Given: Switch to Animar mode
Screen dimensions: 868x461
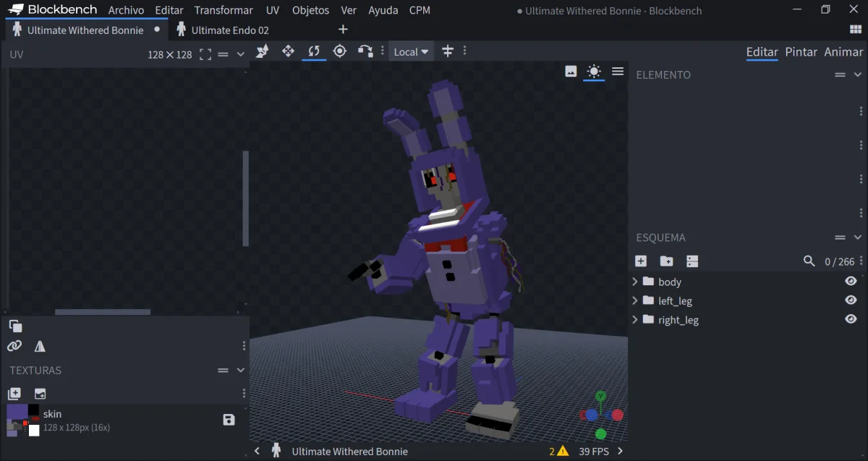Looking at the screenshot, I should [843, 52].
